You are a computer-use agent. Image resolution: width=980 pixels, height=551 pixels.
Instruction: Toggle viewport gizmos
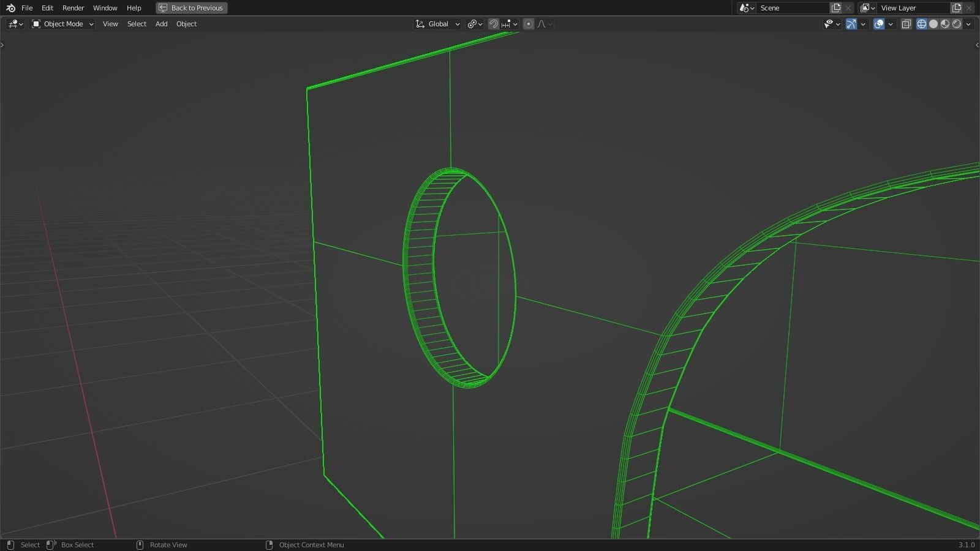(851, 24)
